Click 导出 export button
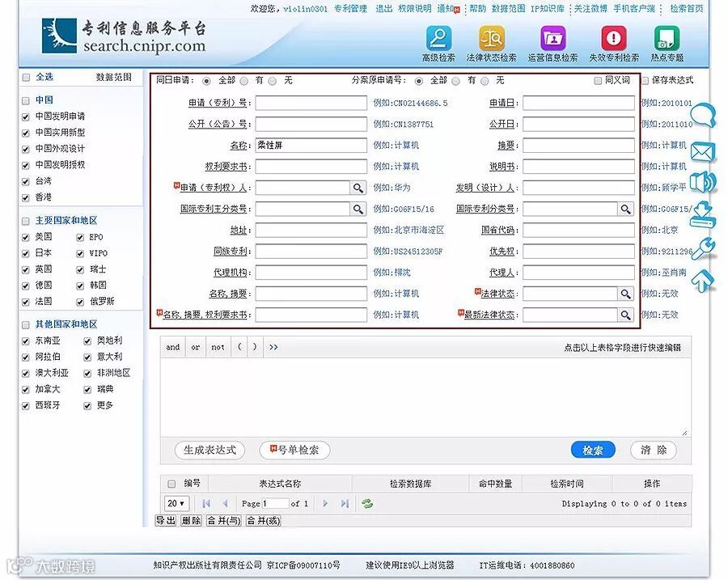The width and height of the screenshot is (728, 580). [165, 521]
